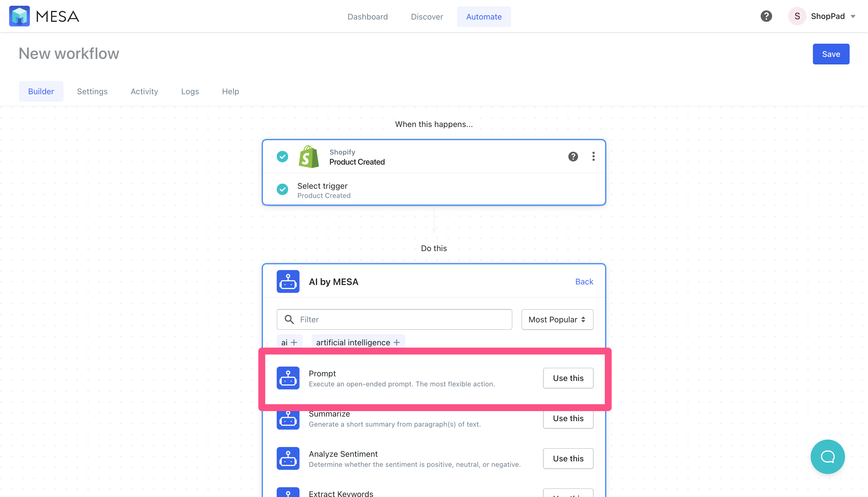
Task: Click the Extract Keywords title
Action: click(341, 493)
